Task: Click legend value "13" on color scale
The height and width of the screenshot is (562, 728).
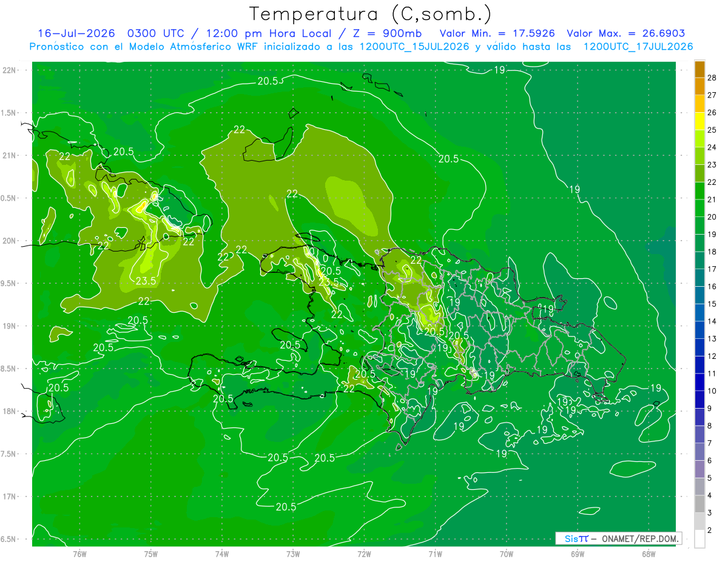Action: tap(712, 338)
